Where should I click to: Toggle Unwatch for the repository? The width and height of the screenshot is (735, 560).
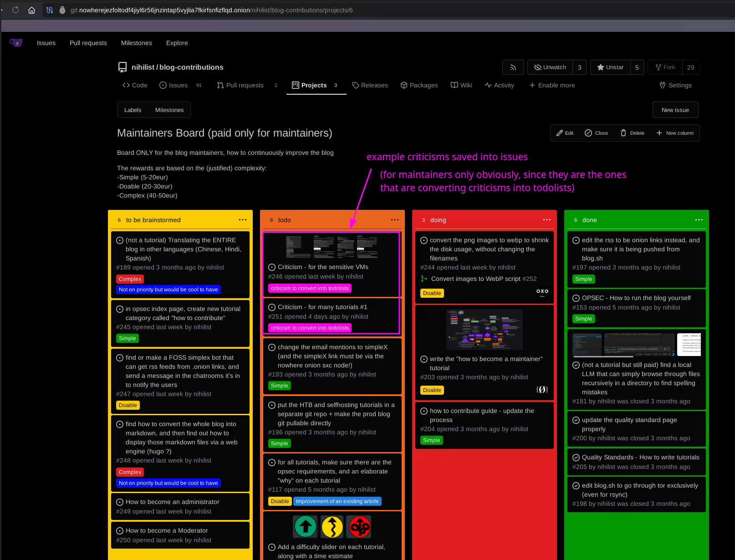(550, 67)
